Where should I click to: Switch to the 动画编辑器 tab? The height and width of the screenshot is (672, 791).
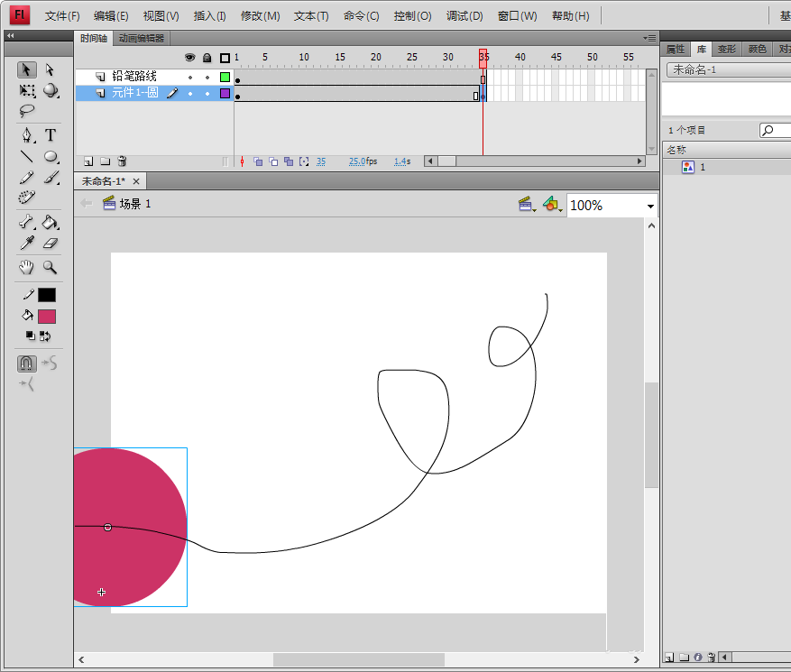(143, 39)
